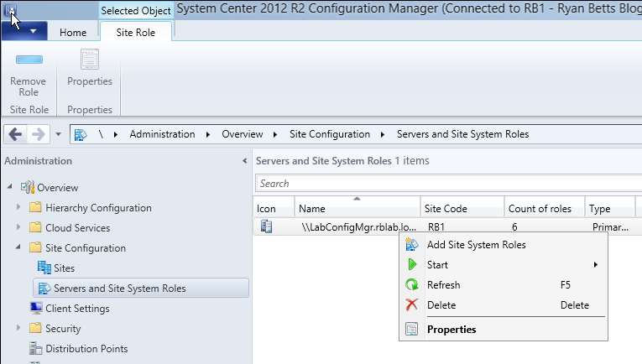Click Servers and Site System Roles breadcrumb
Screen dimensions: 642x364
[x=462, y=134]
